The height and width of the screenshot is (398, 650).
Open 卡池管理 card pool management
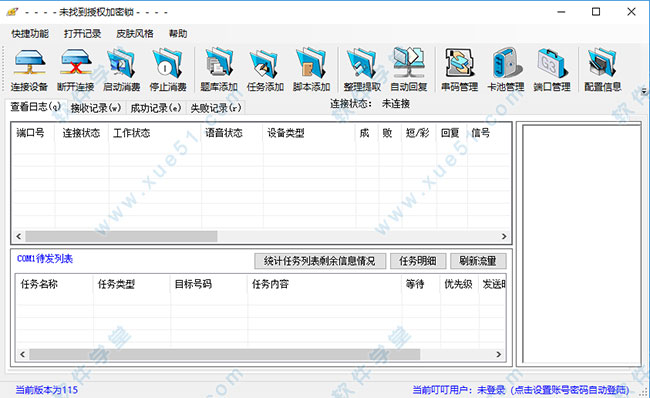click(x=506, y=69)
